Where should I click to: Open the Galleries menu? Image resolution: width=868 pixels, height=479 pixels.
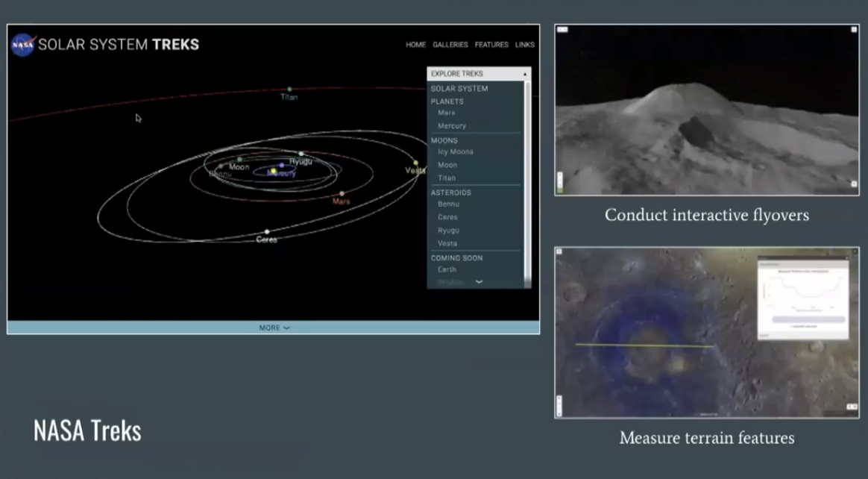(x=450, y=45)
